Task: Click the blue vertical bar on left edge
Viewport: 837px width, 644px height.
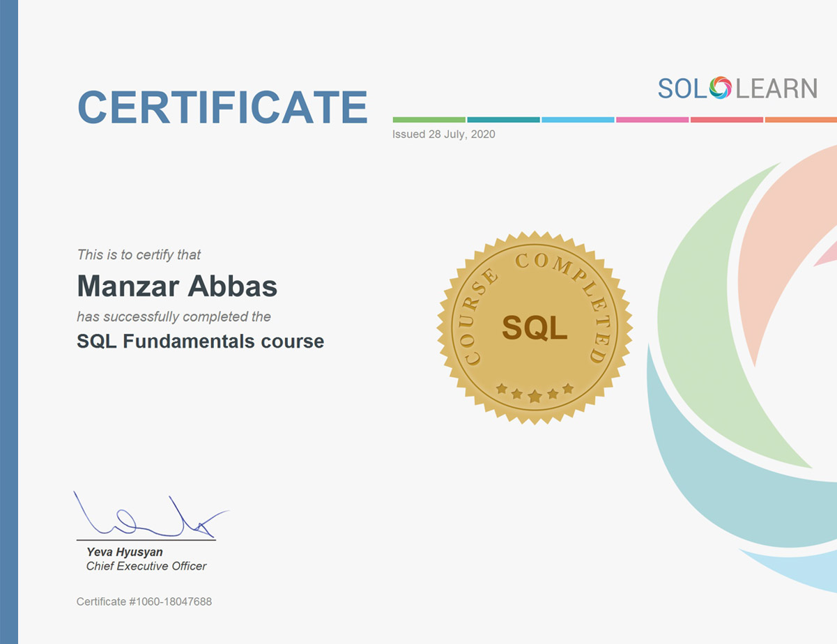Action: pyautogui.click(x=8, y=322)
